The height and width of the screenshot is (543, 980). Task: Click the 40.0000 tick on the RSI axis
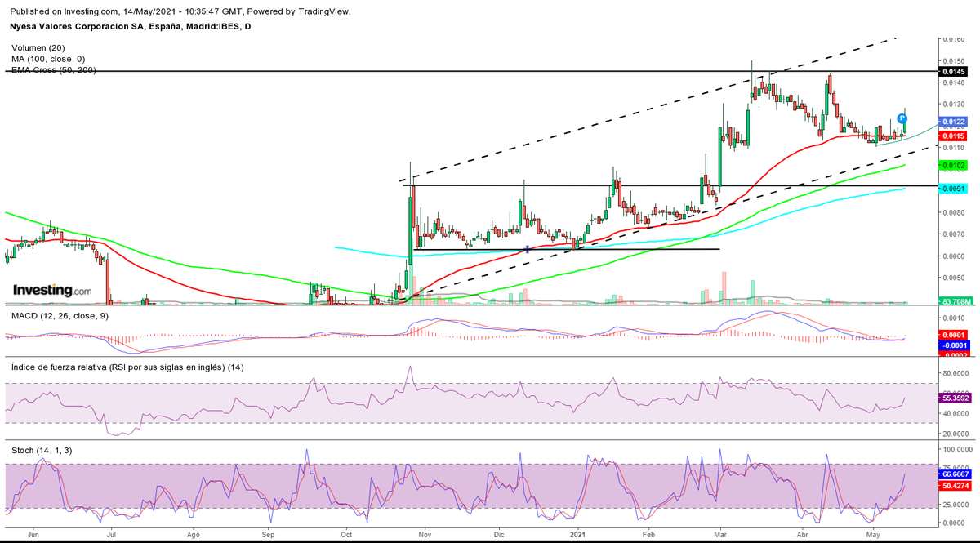click(955, 414)
